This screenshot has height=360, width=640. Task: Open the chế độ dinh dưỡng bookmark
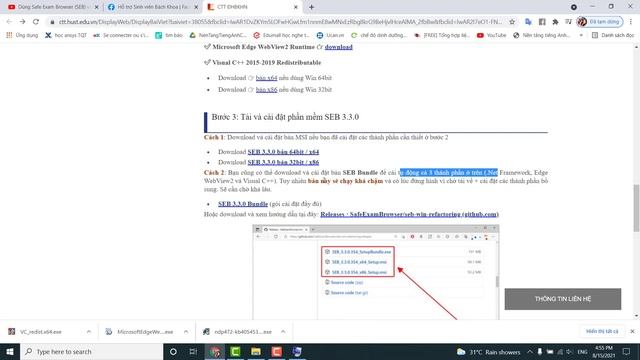pyautogui.click(x=379, y=35)
